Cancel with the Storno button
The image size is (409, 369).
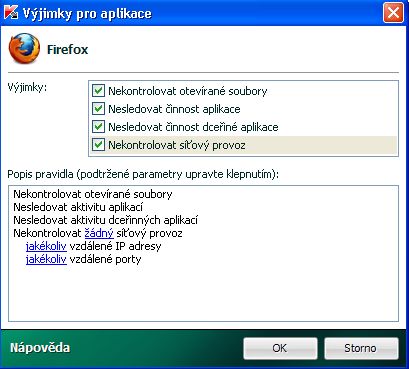point(361,348)
